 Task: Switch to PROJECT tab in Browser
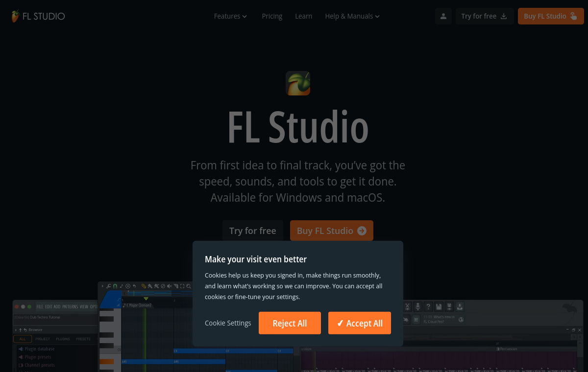(43, 339)
